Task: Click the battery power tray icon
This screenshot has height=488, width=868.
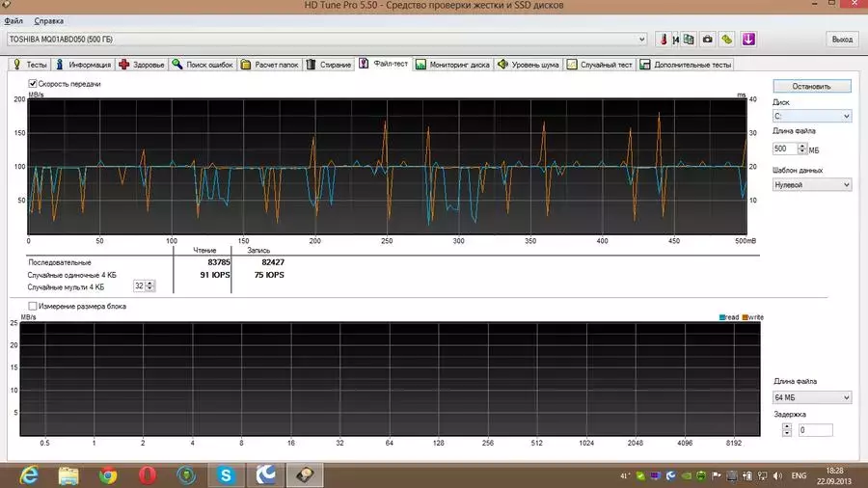Action: click(746, 475)
